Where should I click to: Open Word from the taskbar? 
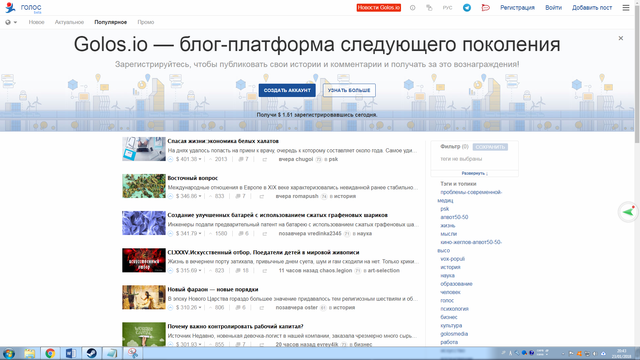(x=71, y=353)
